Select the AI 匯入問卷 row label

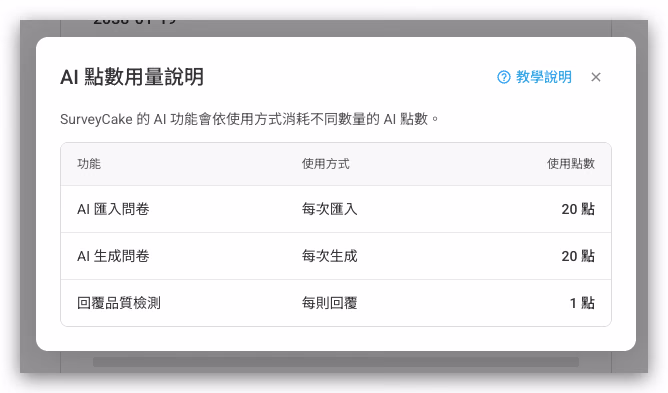pyautogui.click(x=113, y=209)
